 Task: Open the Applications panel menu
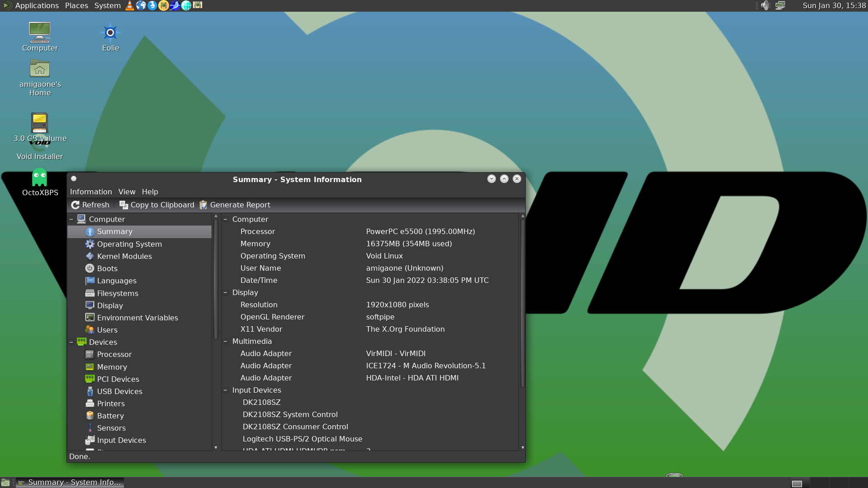point(31,5)
